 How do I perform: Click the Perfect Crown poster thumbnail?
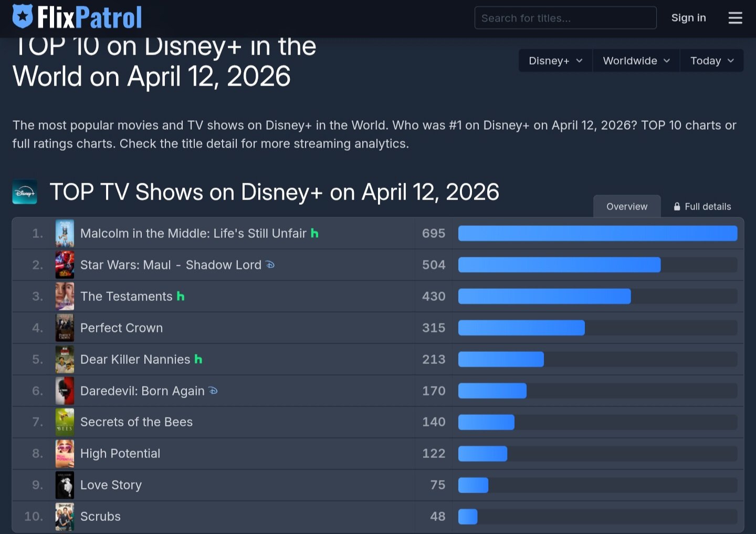[x=65, y=328]
